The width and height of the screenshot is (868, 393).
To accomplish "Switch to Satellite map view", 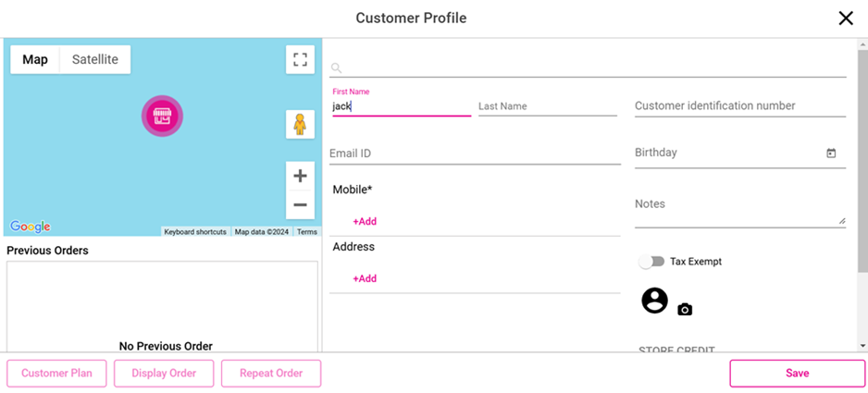I will pos(95,59).
